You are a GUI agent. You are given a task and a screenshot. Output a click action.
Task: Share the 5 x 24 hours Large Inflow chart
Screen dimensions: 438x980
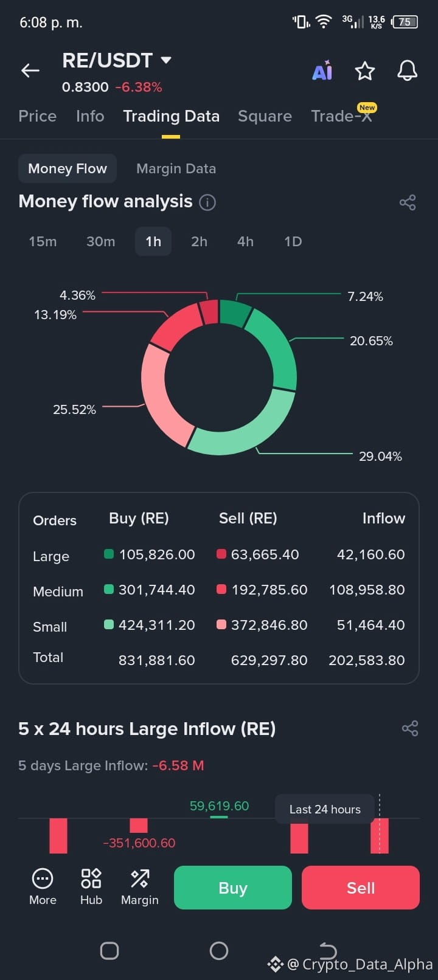click(410, 728)
